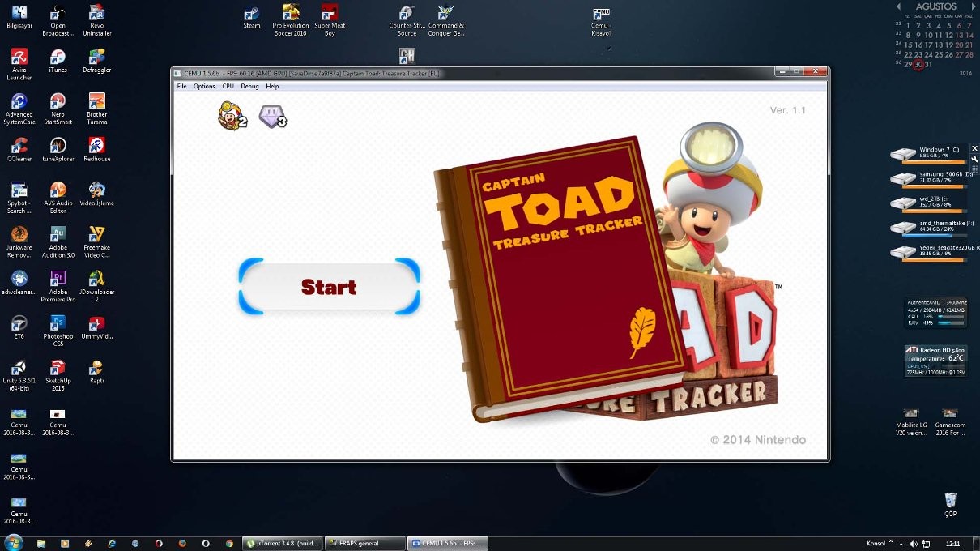Open the Help menu in Cemu

pyautogui.click(x=272, y=86)
